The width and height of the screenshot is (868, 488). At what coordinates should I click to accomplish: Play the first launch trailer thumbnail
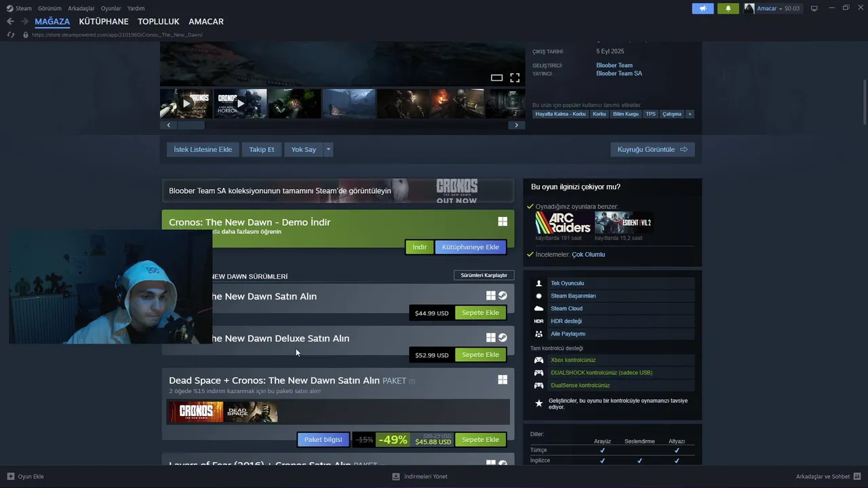coord(186,104)
